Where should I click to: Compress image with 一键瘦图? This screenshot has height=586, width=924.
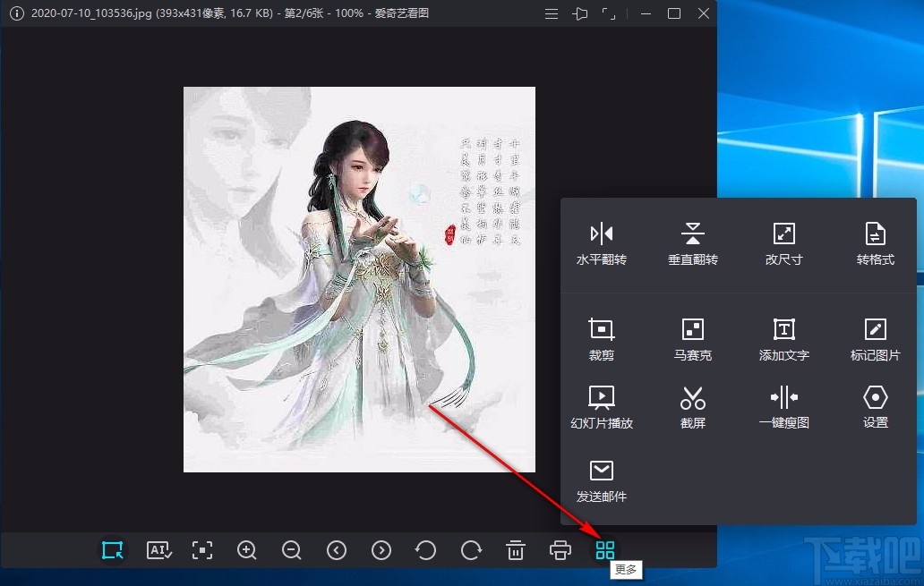click(x=783, y=405)
